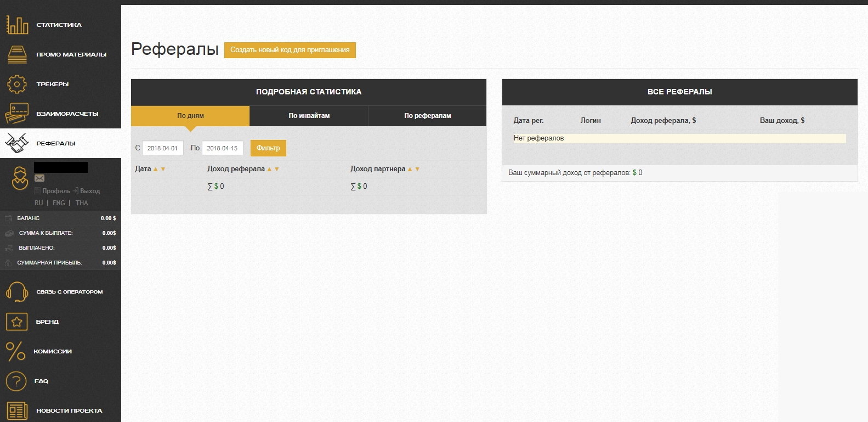Open the FAQ question mark icon
The image size is (868, 422).
[x=16, y=381]
